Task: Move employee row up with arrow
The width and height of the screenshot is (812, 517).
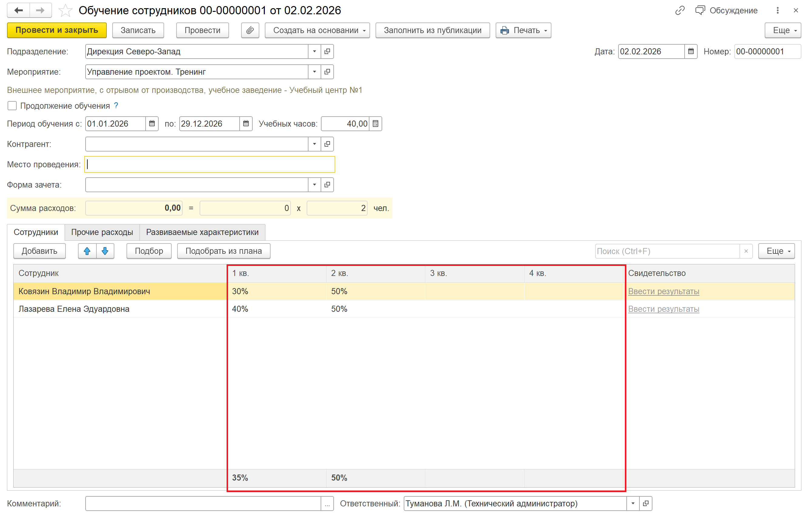Action: (x=87, y=251)
